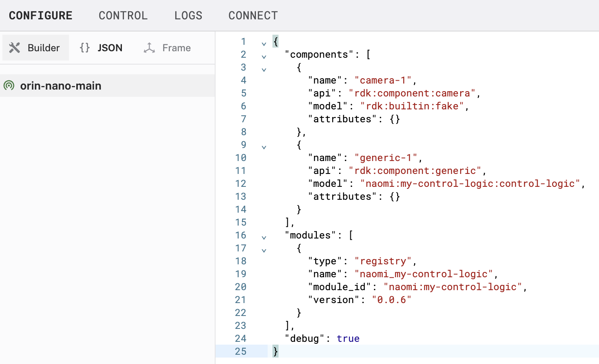This screenshot has height=364, width=599.
Task: Click the module_id value "naomi:my-control-logic"
Action: pos(453,287)
